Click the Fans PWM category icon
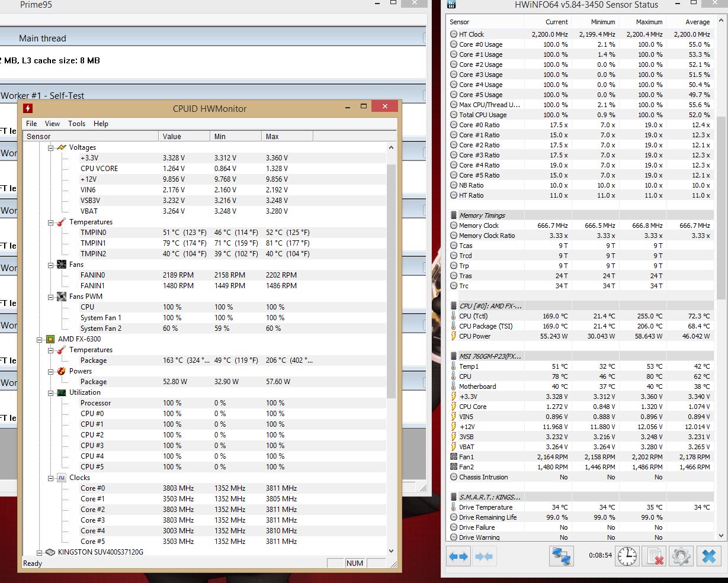 [x=61, y=297]
